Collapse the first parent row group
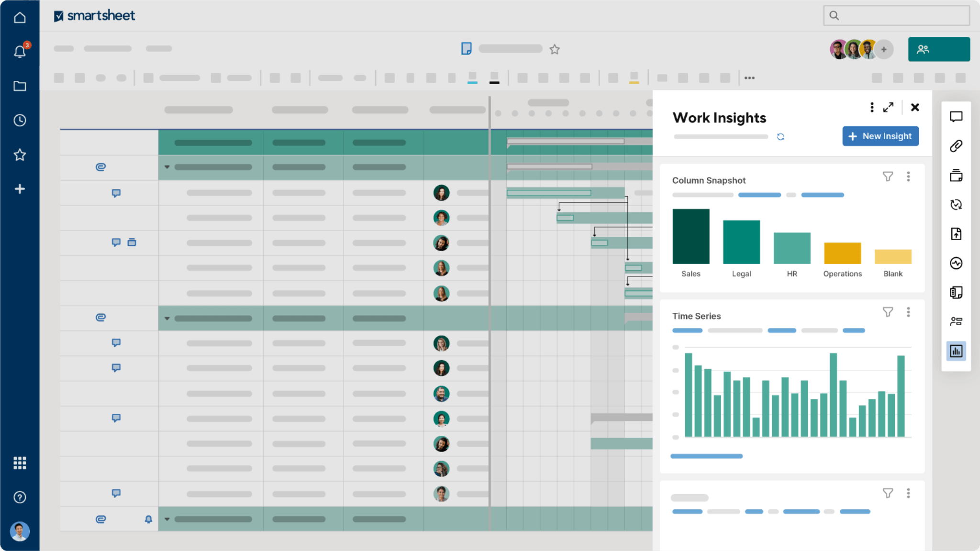The image size is (980, 551). [167, 167]
